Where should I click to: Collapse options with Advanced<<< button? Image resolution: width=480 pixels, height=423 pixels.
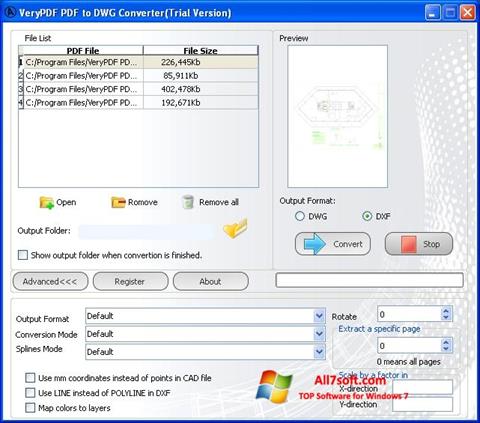tap(50, 282)
